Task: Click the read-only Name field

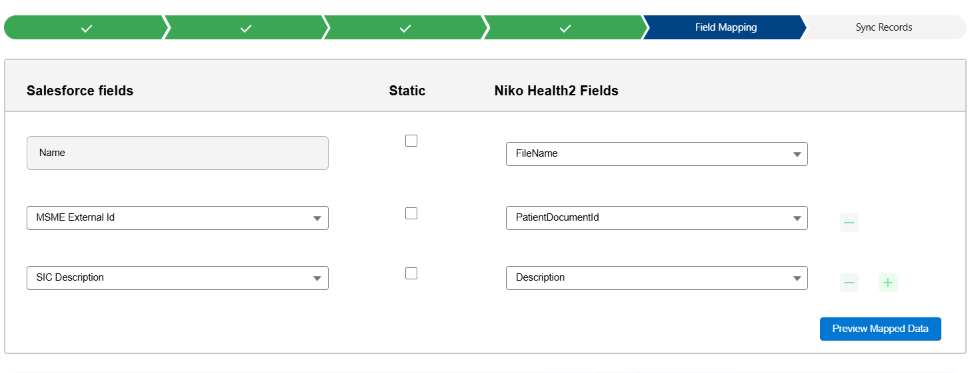Action: [177, 153]
